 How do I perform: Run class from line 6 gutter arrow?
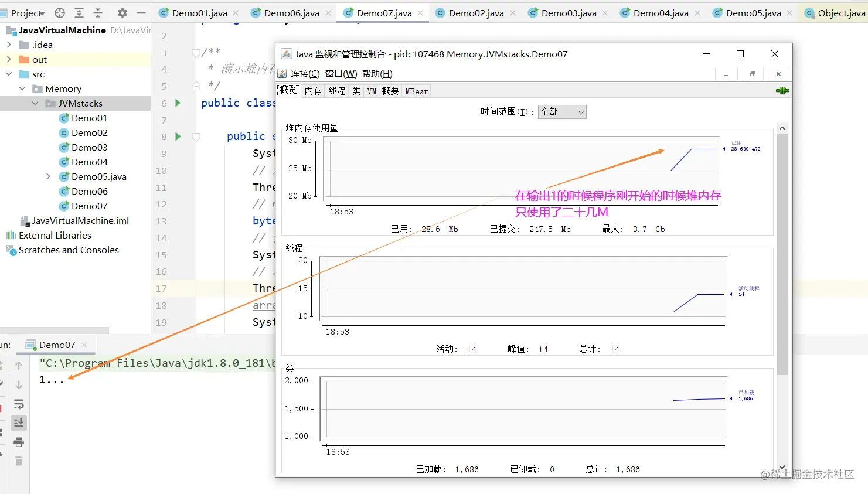[x=178, y=103]
